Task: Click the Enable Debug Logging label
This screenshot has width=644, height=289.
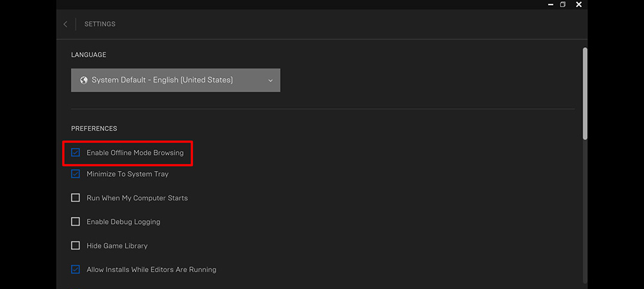Action: point(123,222)
